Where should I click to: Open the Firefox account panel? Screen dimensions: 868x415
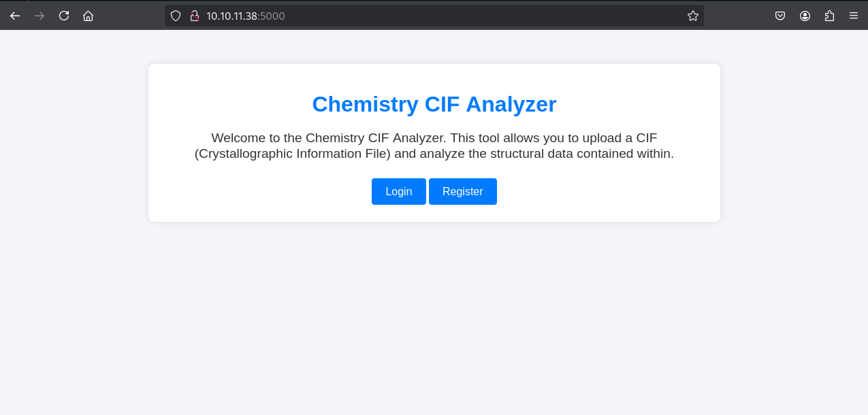[805, 16]
